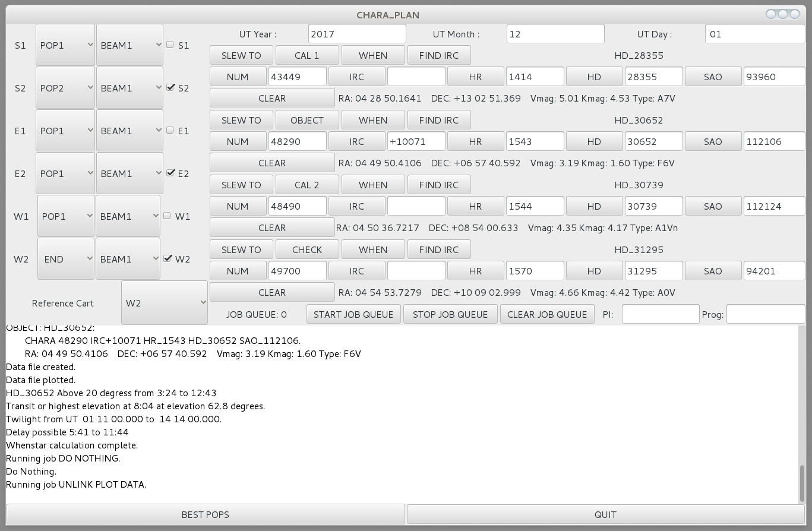This screenshot has height=531, width=812.
Task: Click the empty IRC field for HD_30739
Action: click(416, 206)
